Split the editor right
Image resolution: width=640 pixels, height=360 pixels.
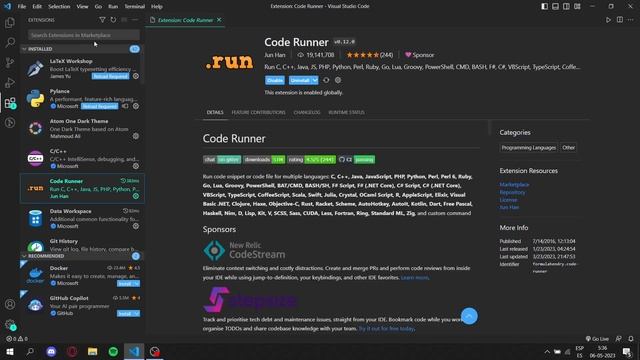(620, 20)
